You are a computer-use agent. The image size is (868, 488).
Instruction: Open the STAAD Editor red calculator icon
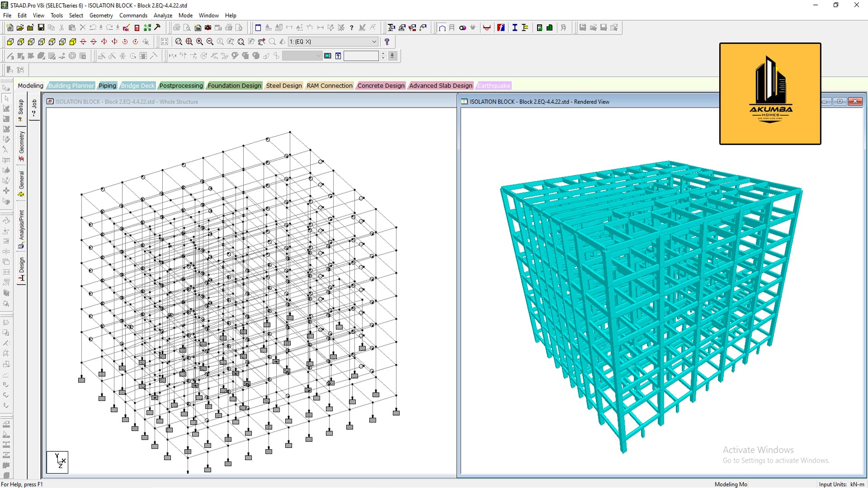pyautogui.click(x=137, y=28)
